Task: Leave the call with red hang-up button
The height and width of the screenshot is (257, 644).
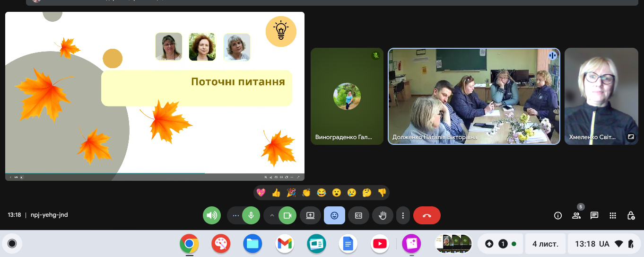Action: tap(426, 215)
